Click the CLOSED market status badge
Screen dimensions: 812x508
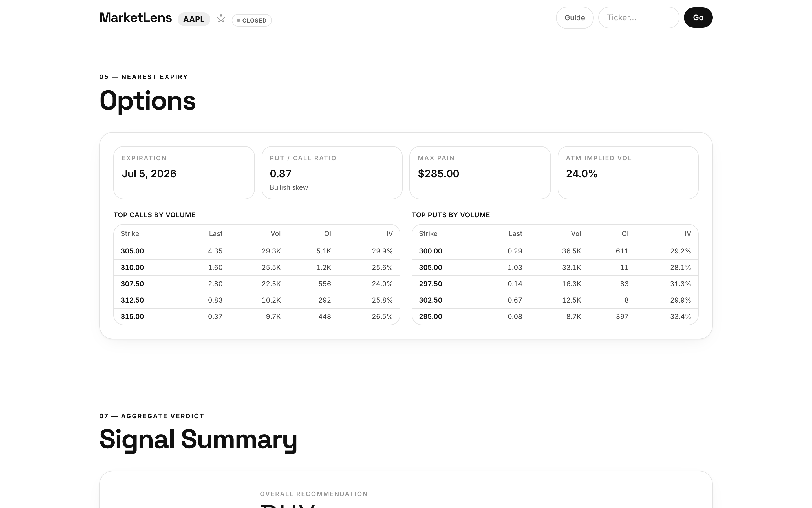pos(251,21)
